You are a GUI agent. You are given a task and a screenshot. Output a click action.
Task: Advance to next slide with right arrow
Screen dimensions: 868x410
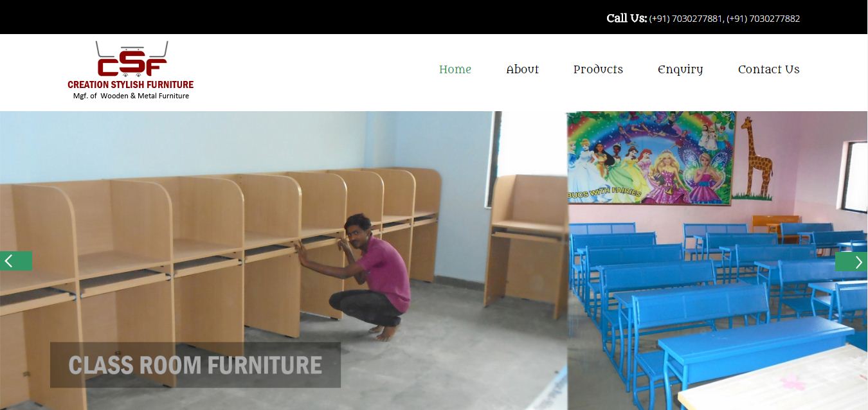pos(851,261)
